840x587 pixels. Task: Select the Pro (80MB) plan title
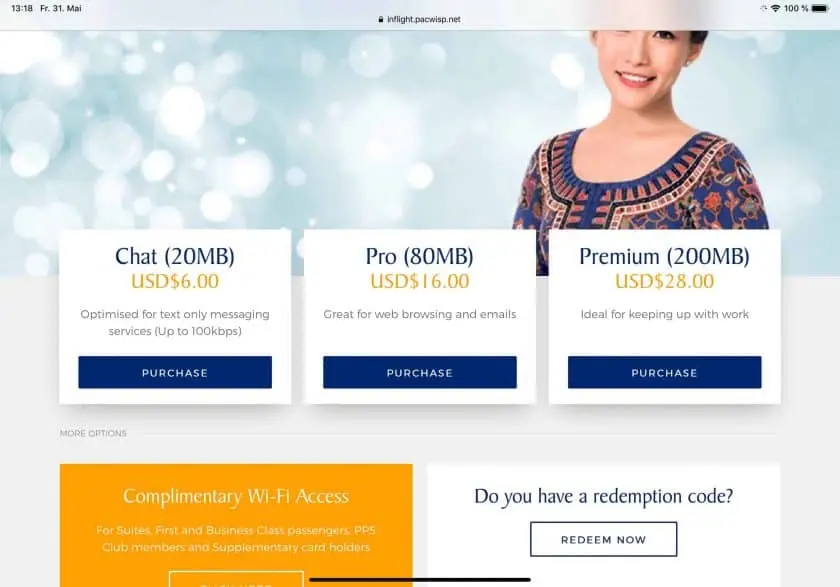tap(419, 257)
